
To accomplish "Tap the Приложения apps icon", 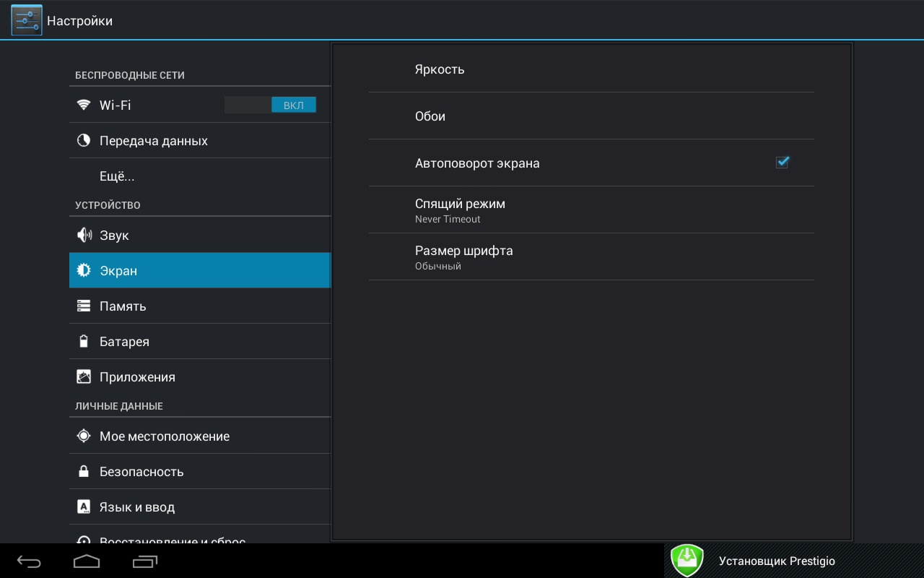I will pos(84,377).
